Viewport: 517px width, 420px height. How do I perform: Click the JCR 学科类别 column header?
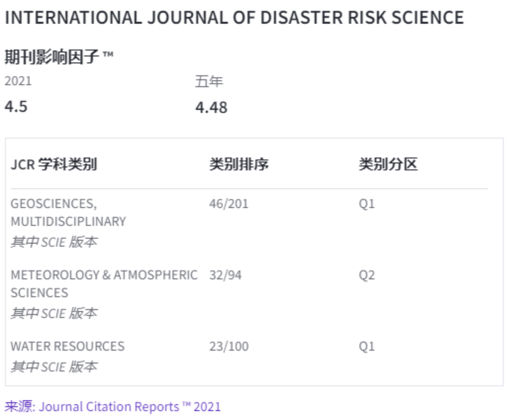54,164
